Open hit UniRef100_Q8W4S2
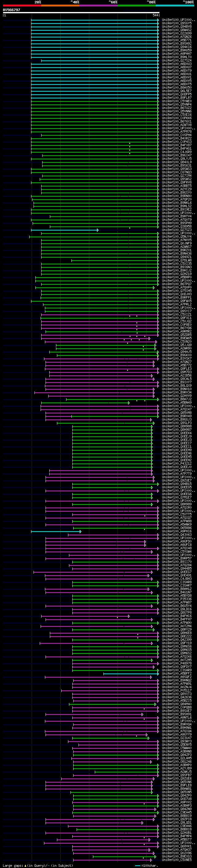Screen dimensions: 197x868 [176, 30]
